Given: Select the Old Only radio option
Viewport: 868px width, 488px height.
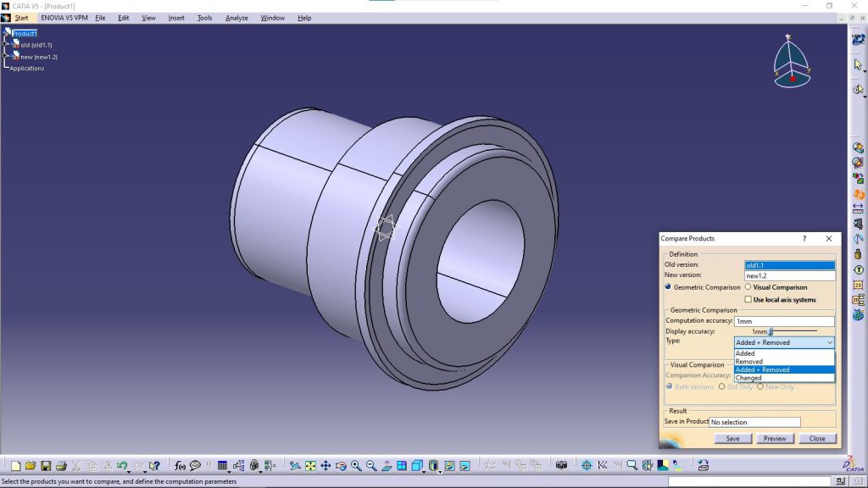Looking at the screenshot, I should pyautogui.click(x=722, y=386).
